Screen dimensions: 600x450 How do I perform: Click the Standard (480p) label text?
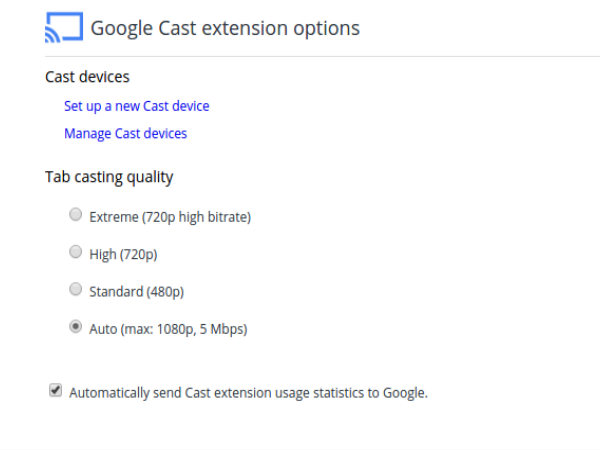pyautogui.click(x=137, y=292)
